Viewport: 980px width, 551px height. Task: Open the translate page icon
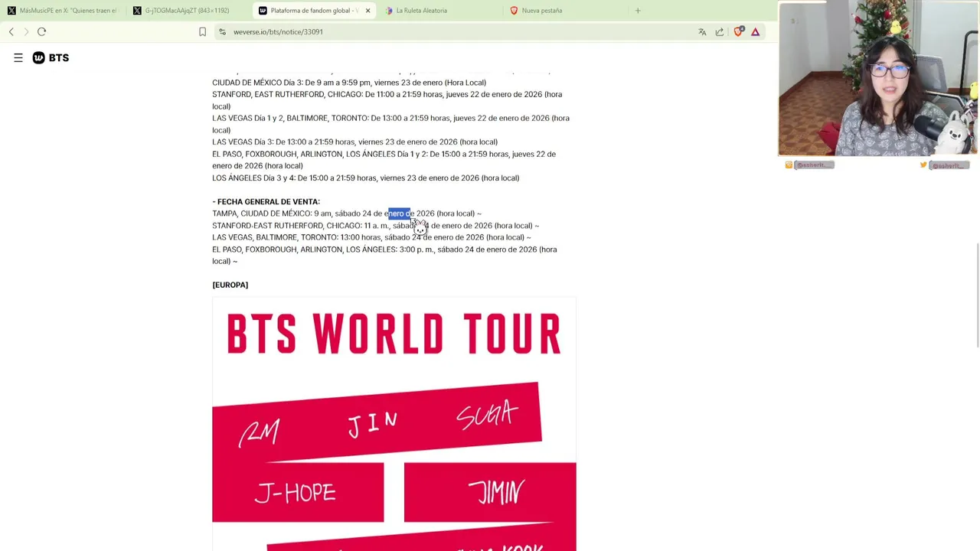pyautogui.click(x=702, y=31)
